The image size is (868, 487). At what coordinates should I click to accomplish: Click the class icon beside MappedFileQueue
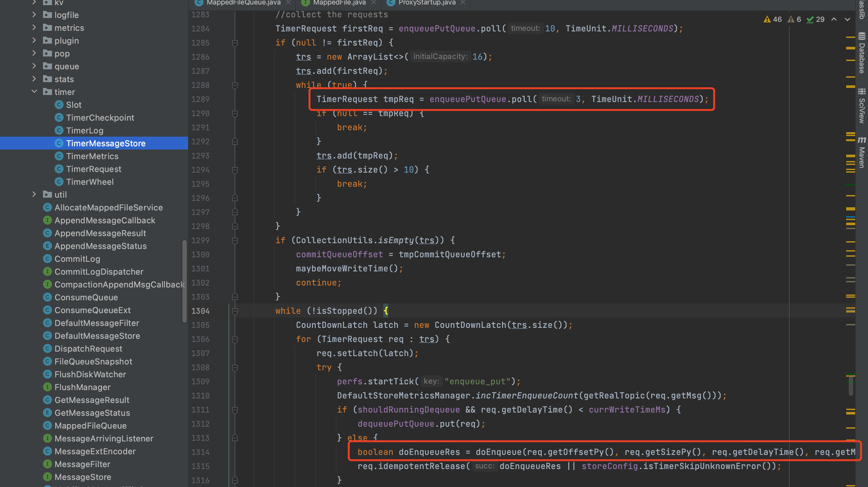[48, 425]
